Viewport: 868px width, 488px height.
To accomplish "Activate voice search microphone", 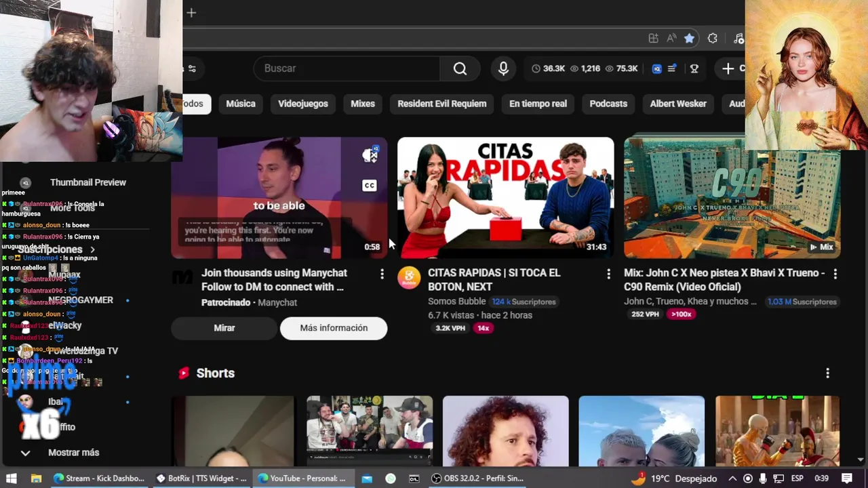I will (503, 68).
